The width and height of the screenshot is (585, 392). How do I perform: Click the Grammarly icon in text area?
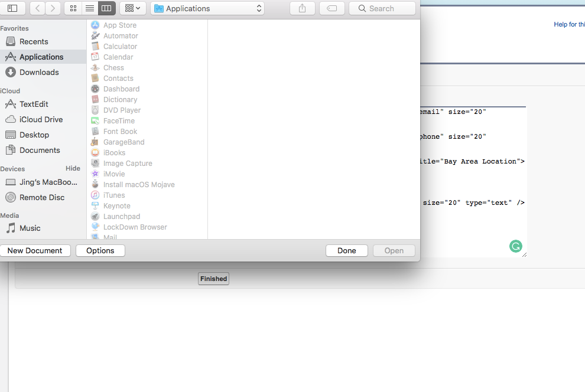click(x=516, y=246)
